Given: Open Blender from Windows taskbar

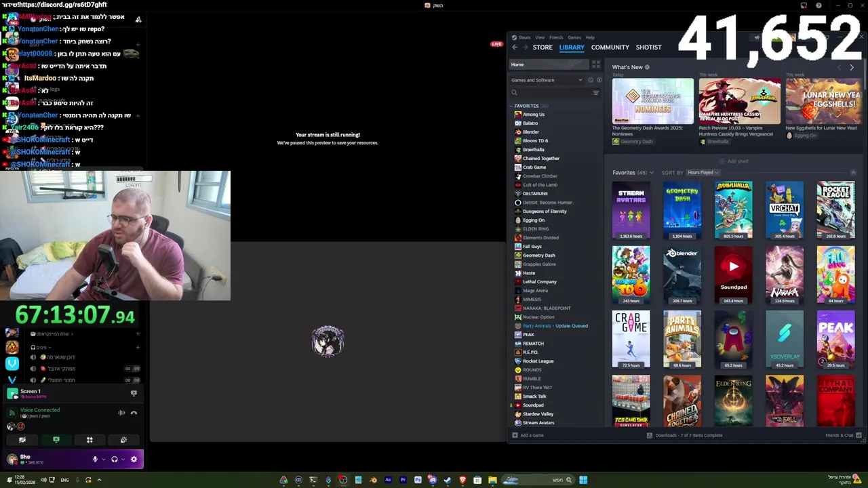Looking at the screenshot, I should pos(373,480).
